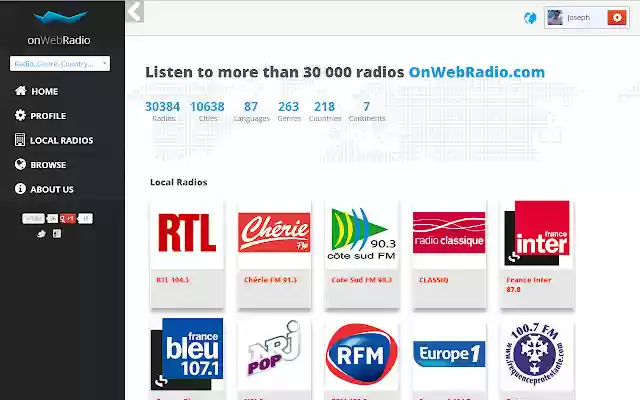This screenshot has width=640, height=400.
Task: Open the Chérie FM 91.3 station link
Action: click(270, 280)
